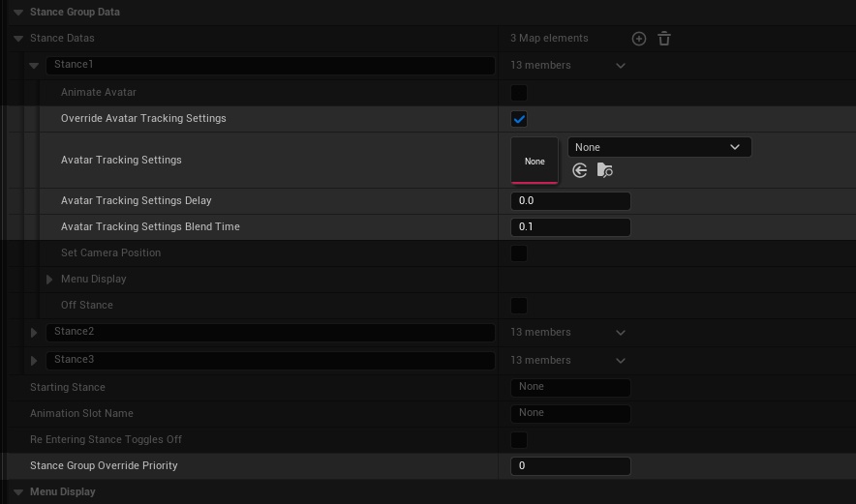Screen dimensions: 856x504
Task: Expand the Stance2 map element
Action: coord(34,333)
